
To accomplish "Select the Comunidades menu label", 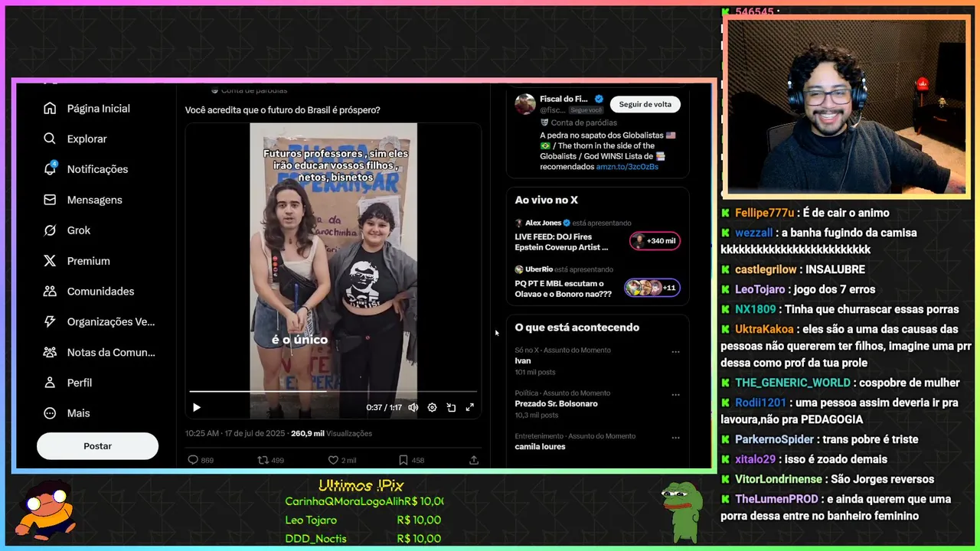I will 100,292.
